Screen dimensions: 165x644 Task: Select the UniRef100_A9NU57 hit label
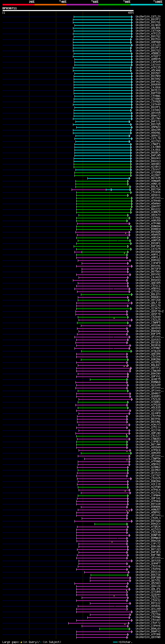click(148, 510)
